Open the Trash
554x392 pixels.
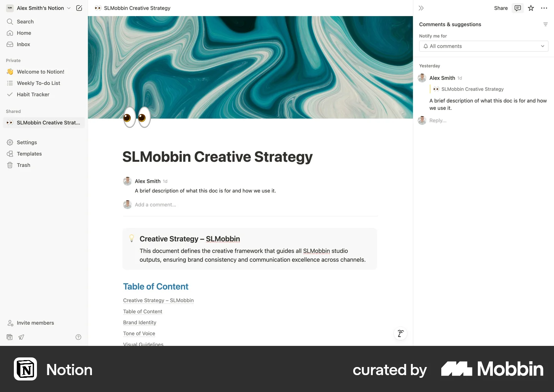tap(44, 165)
